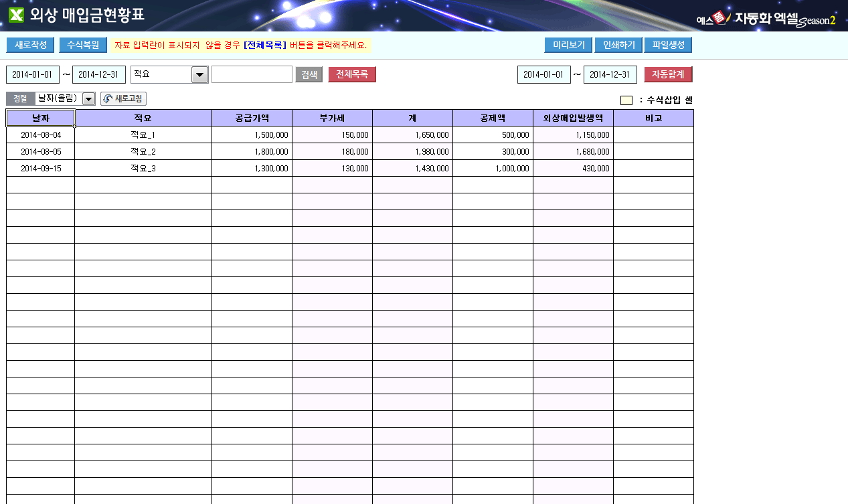The image size is (848, 504).
Task: Click the date cell 2014-08-04
Action: click(41, 135)
